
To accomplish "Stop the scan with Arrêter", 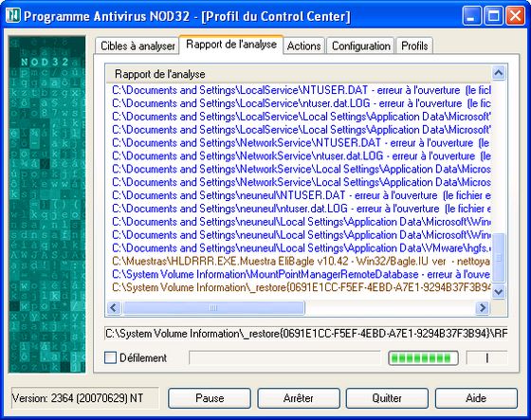I will pos(299,398).
